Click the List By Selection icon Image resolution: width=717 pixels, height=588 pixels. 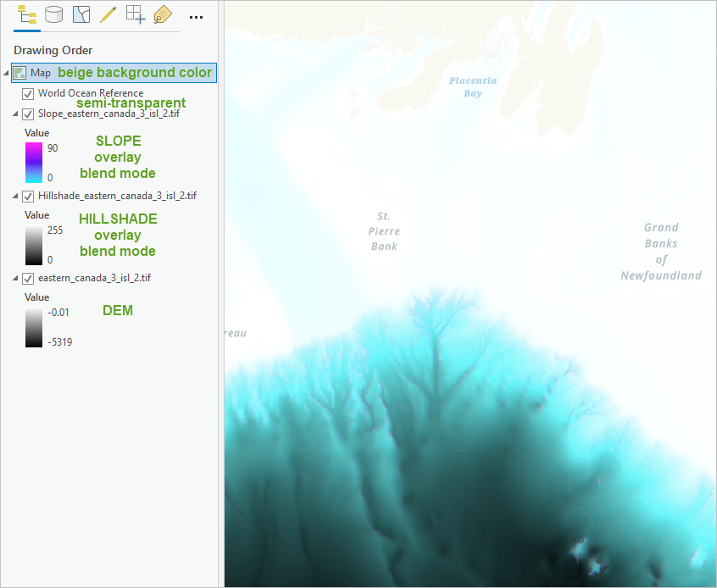point(80,14)
